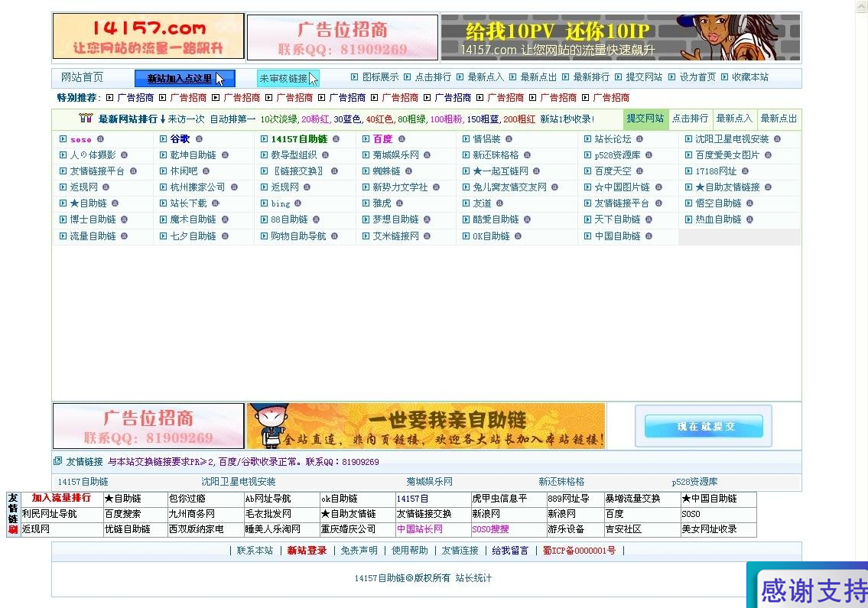This screenshot has width=868, height=608.
Task: Click the icon before 友情链接 heading
Action: 57,460
